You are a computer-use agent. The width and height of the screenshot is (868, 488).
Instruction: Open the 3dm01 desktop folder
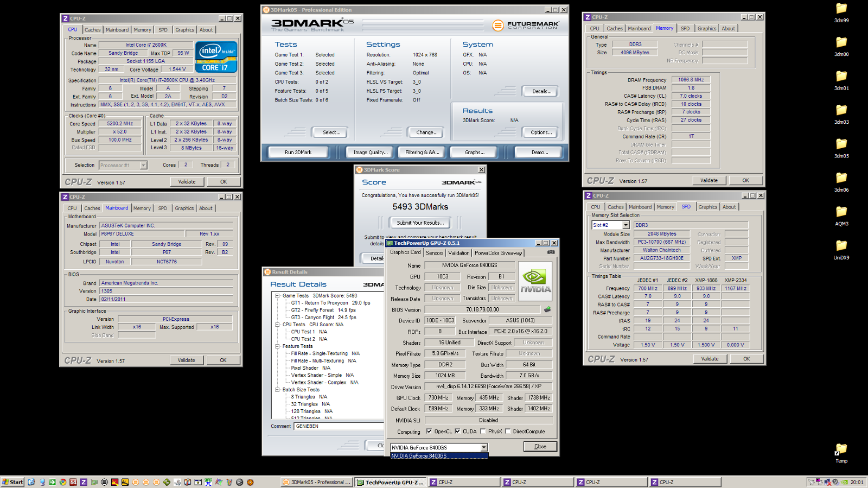click(841, 80)
